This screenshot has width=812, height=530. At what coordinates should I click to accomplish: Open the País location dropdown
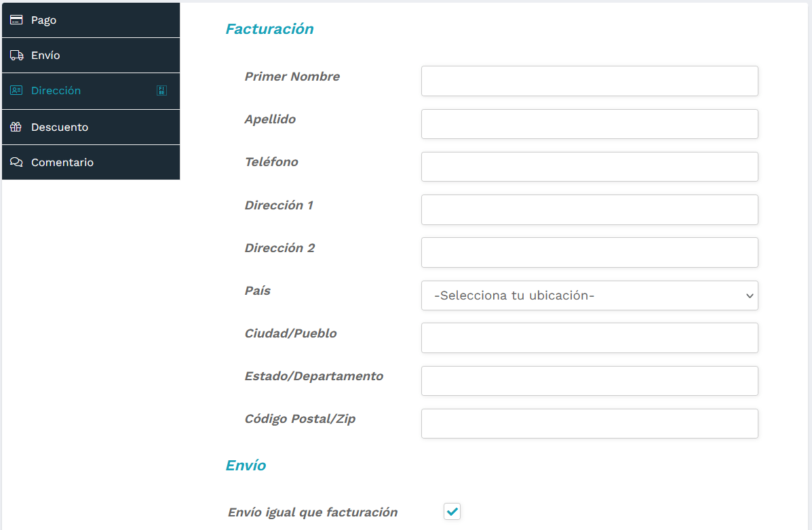pos(589,295)
